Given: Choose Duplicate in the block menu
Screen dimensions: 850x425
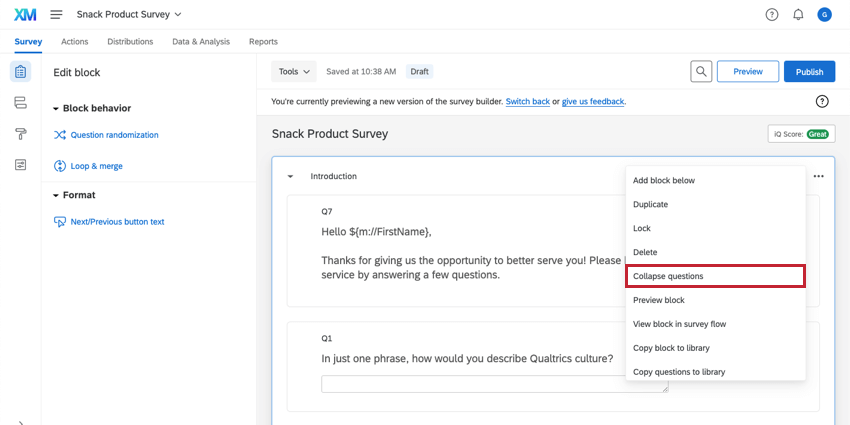Looking at the screenshot, I should tap(650, 204).
